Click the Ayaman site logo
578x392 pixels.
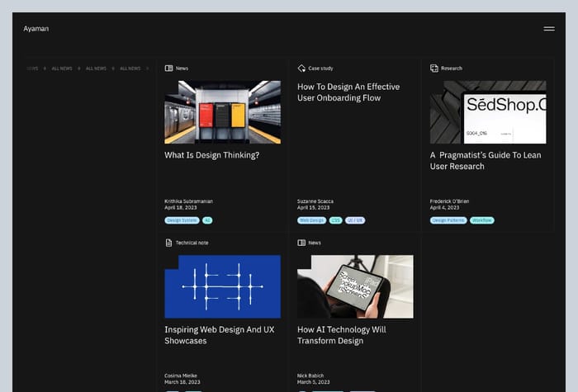(x=36, y=29)
